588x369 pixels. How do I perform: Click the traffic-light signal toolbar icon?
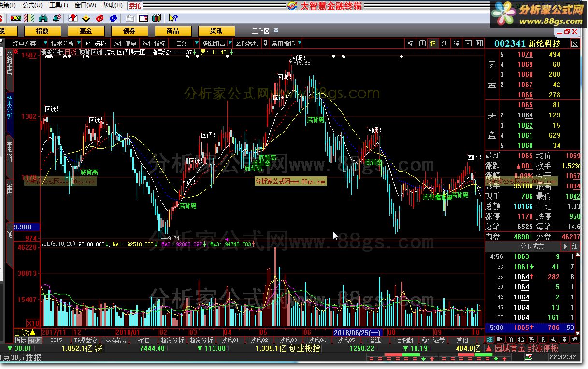coord(15,18)
